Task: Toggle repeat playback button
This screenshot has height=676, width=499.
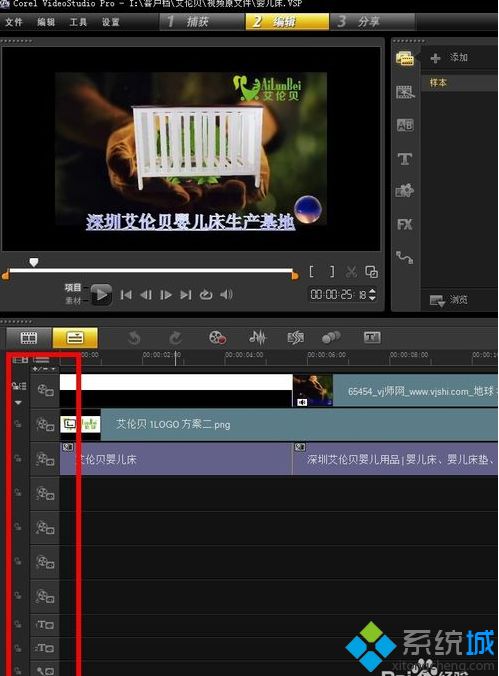Action: click(206, 295)
